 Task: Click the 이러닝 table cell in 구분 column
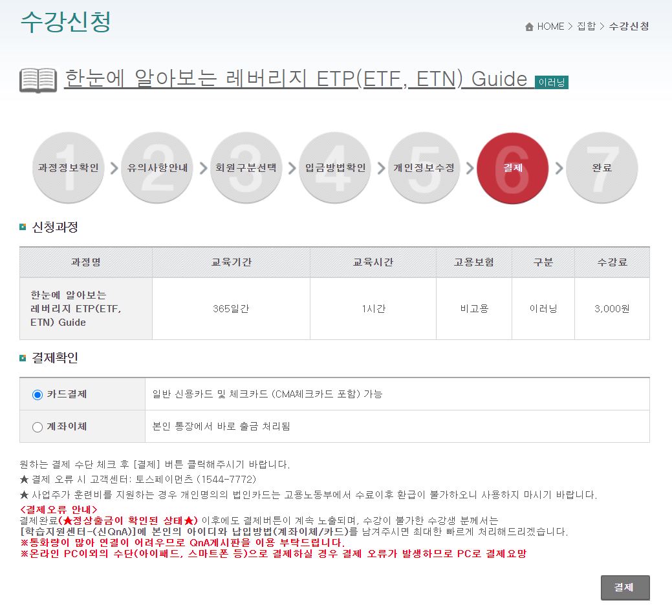543,309
